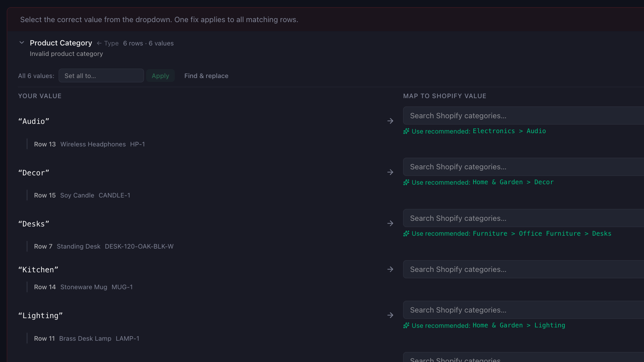Focus the Shopify category search for Audio
The image size is (644, 362).
[x=523, y=116]
